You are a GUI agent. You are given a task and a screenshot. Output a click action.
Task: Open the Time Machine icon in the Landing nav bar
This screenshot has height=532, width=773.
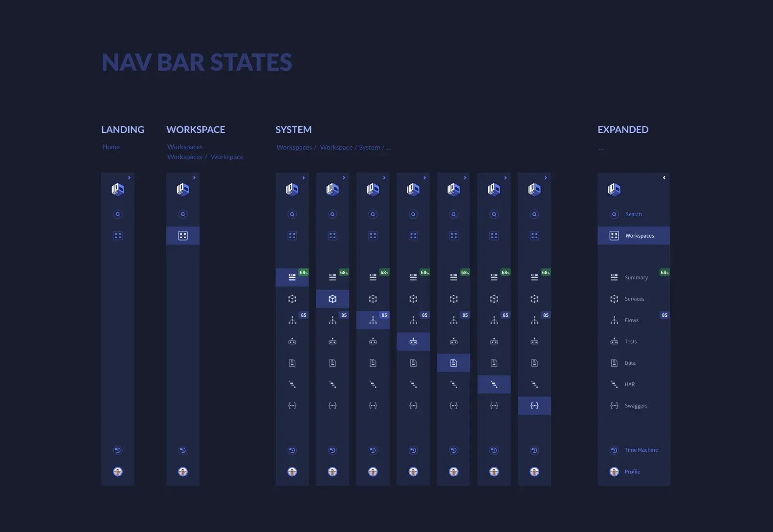tap(118, 450)
